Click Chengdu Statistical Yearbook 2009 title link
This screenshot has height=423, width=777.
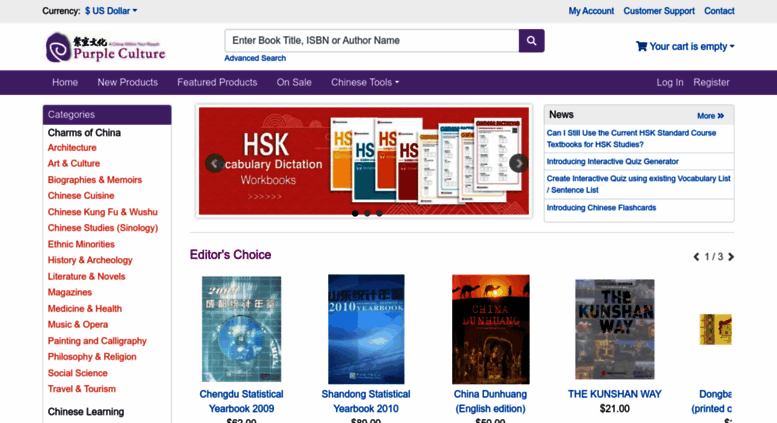click(241, 401)
